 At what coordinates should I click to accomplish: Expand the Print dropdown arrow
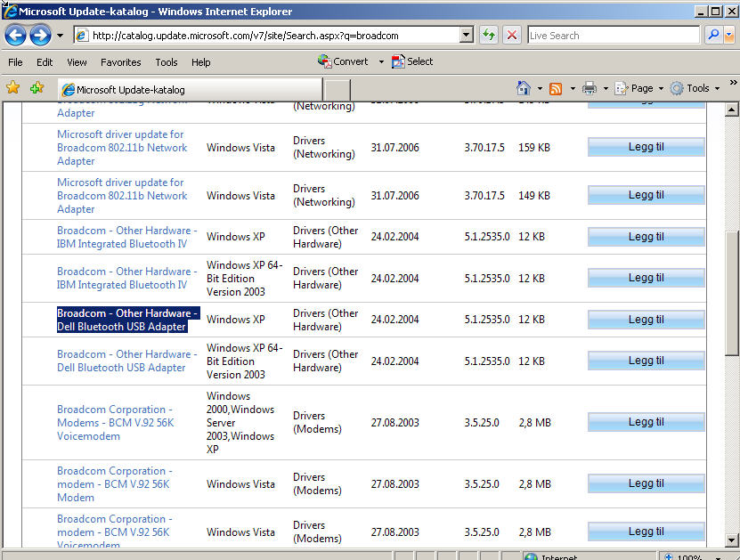[606, 88]
